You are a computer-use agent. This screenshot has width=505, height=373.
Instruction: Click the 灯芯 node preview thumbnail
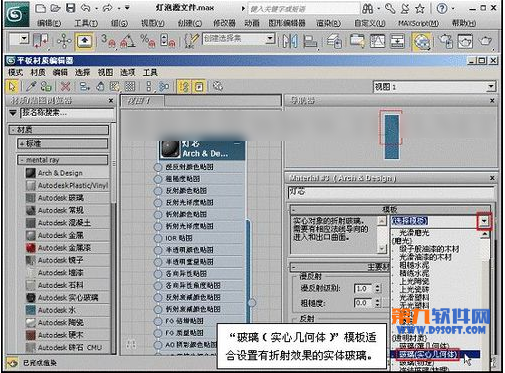point(170,148)
